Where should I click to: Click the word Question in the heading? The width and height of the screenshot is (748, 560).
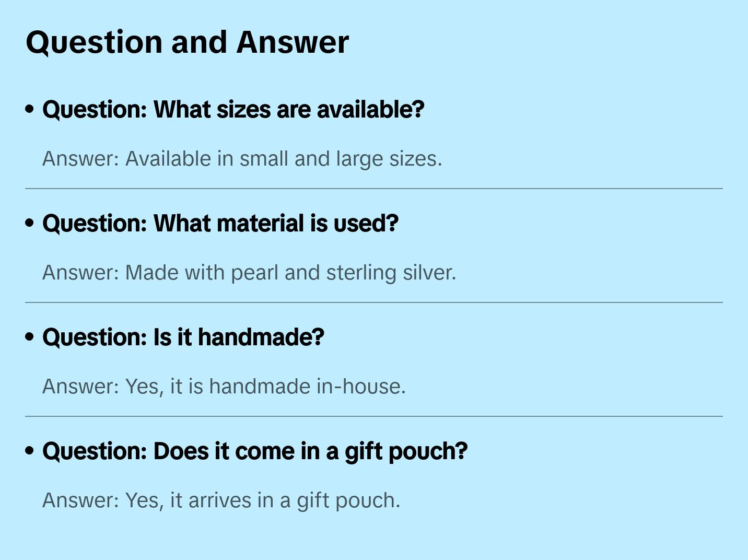coord(94,42)
